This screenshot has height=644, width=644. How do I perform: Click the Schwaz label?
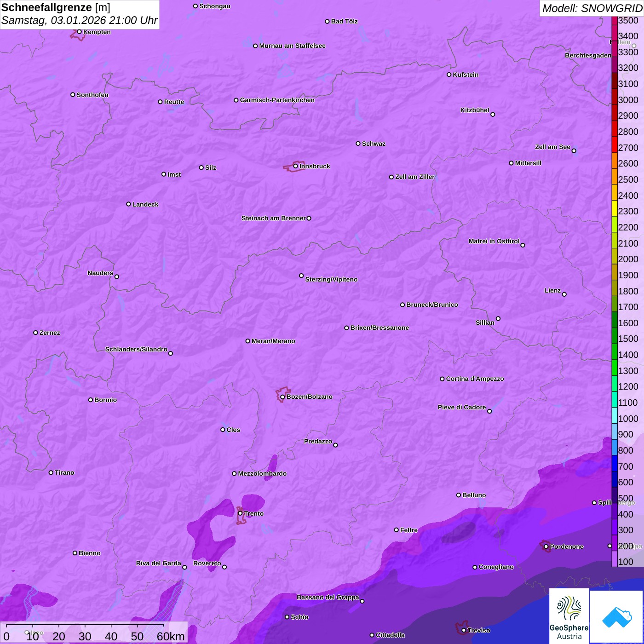pyautogui.click(x=374, y=144)
